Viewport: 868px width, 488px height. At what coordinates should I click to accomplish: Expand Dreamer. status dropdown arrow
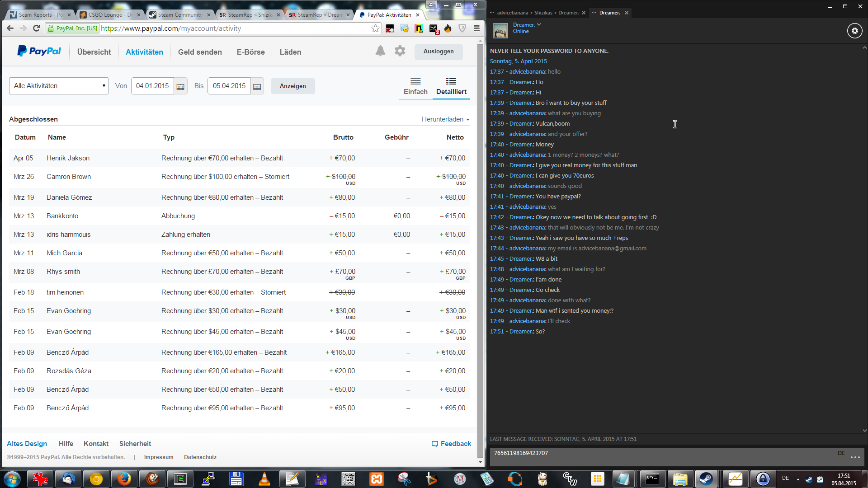point(539,25)
